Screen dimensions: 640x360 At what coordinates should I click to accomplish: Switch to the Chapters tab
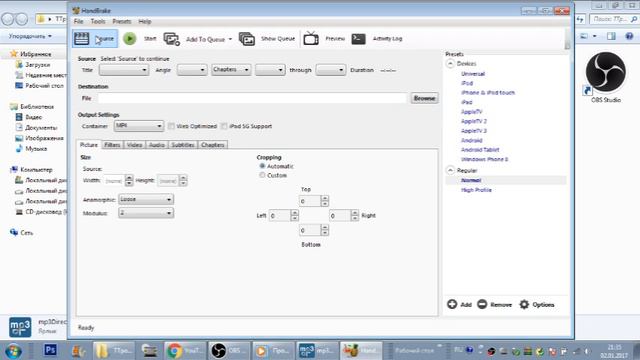click(x=213, y=145)
